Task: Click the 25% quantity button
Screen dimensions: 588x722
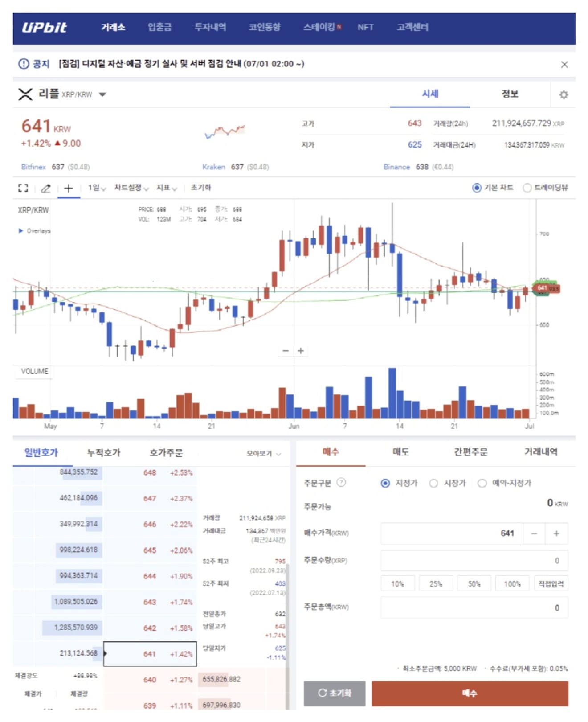Action: pyautogui.click(x=436, y=584)
